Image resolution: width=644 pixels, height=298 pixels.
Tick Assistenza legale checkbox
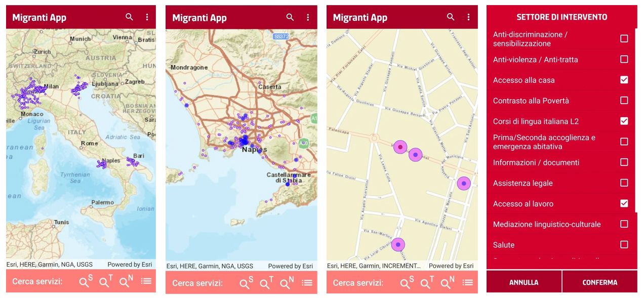tap(624, 183)
